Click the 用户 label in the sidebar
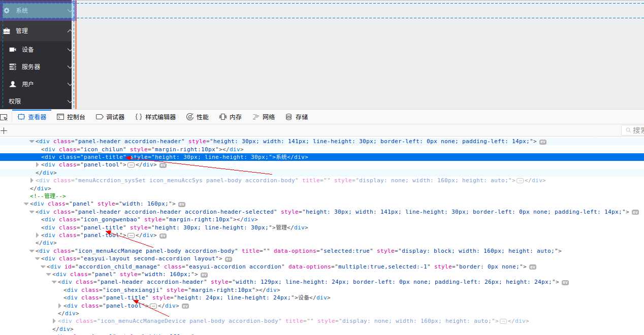 tap(28, 84)
